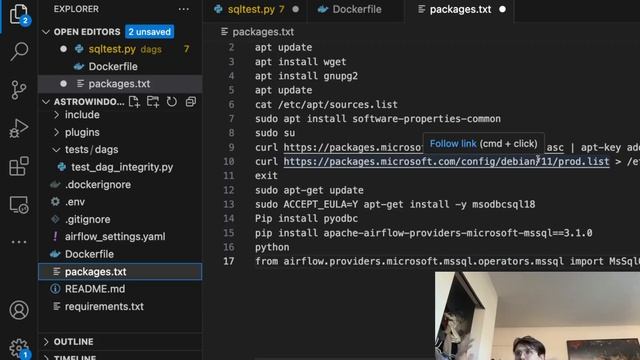Click unsaved dot on sqltest.py tab
The image size is (640, 360).
pos(296,9)
